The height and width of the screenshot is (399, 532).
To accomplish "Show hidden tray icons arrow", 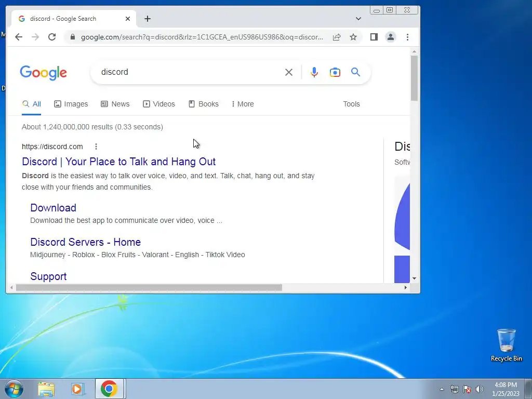I will click(442, 389).
